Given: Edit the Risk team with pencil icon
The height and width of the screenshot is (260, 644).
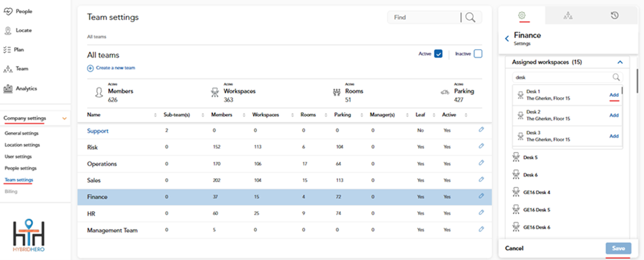Looking at the screenshot, I should pyautogui.click(x=481, y=146).
